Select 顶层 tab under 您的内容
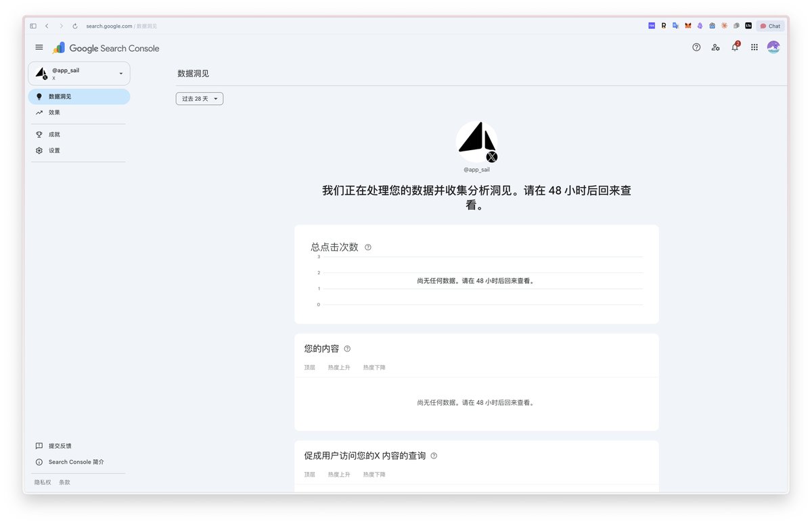Viewport: 812px width, 524px height. click(x=310, y=368)
